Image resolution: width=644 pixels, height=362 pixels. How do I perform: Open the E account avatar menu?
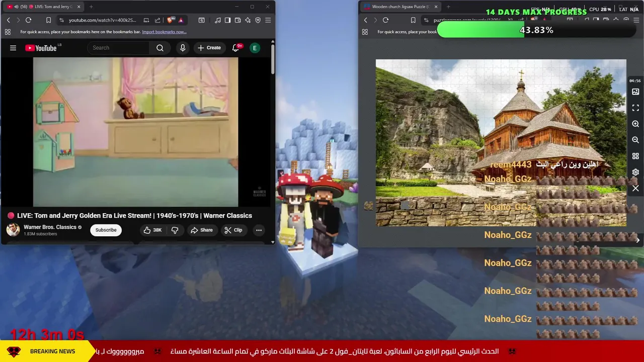(255, 48)
